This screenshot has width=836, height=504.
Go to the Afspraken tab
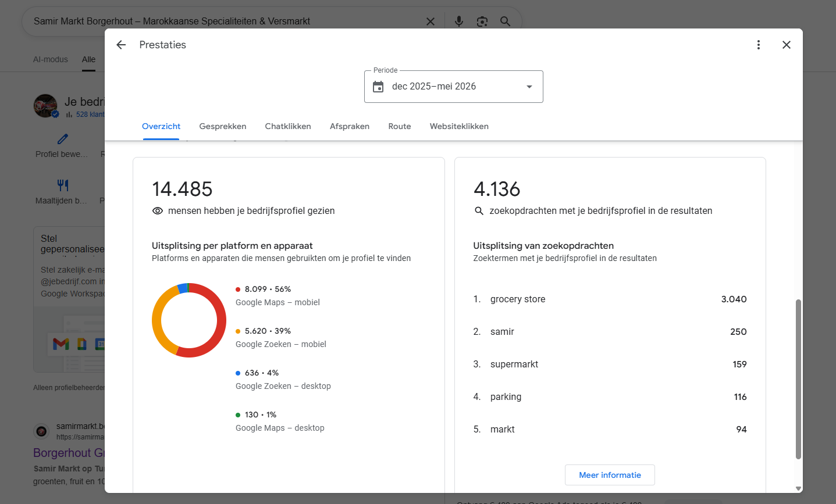coord(350,126)
